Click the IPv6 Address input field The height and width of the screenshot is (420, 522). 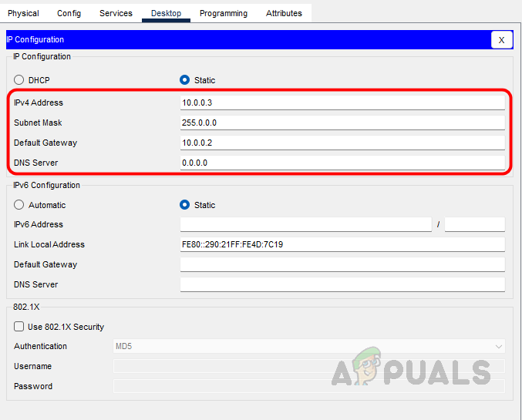[305, 224]
